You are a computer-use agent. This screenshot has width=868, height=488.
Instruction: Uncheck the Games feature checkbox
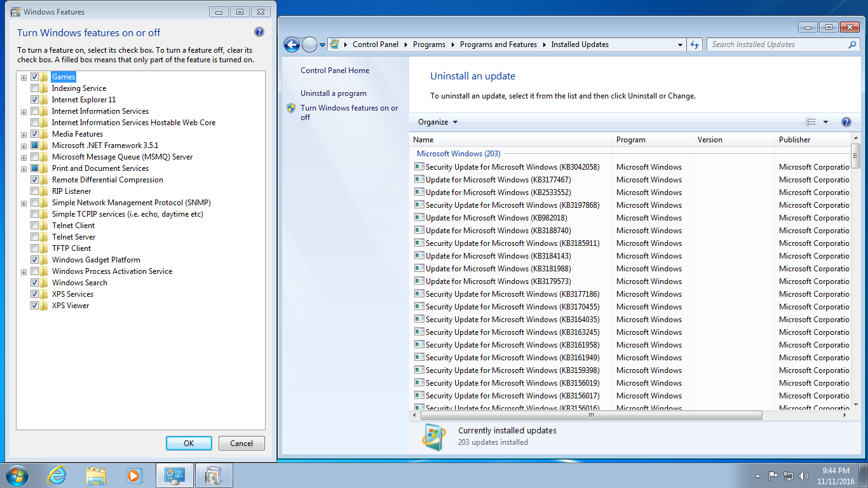click(34, 77)
